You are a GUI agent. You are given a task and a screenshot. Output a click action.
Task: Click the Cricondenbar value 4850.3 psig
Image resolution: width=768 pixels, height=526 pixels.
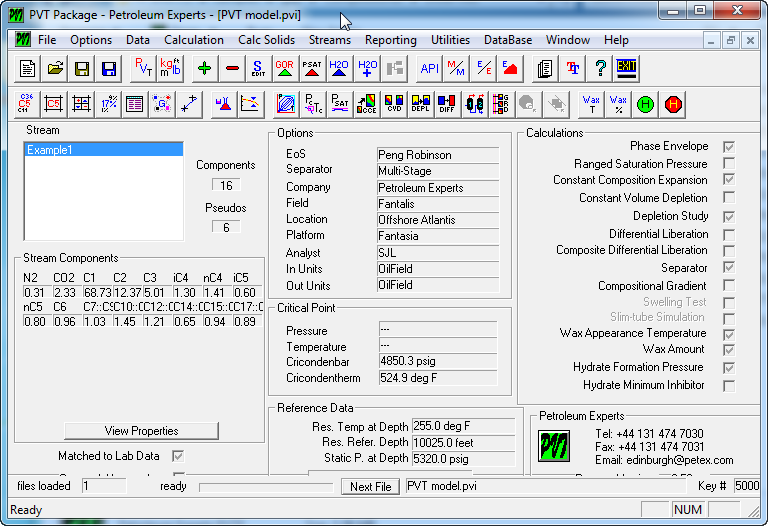coord(438,361)
